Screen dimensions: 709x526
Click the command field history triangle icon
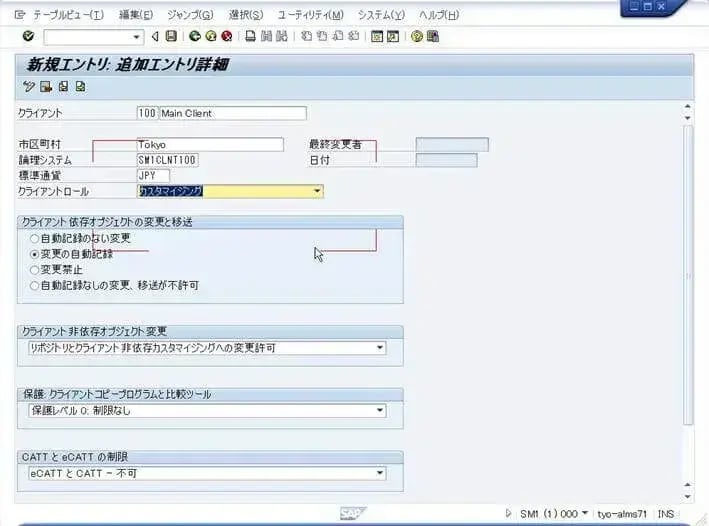click(155, 36)
